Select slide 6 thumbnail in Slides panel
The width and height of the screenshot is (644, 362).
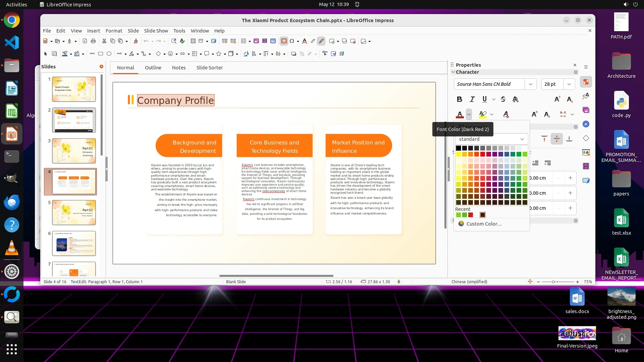pos(74,243)
